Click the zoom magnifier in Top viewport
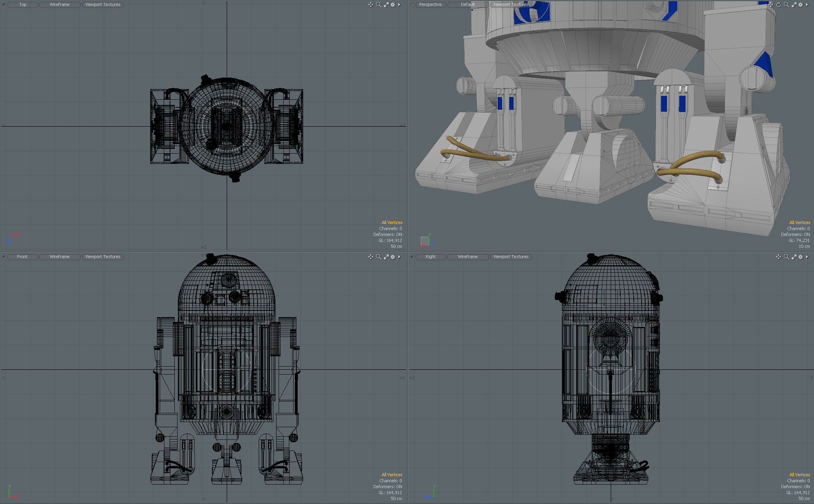 tap(378, 5)
